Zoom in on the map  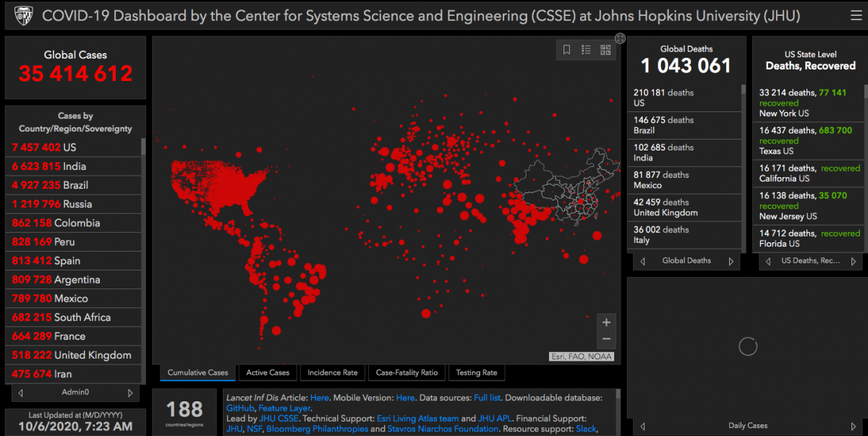point(606,322)
